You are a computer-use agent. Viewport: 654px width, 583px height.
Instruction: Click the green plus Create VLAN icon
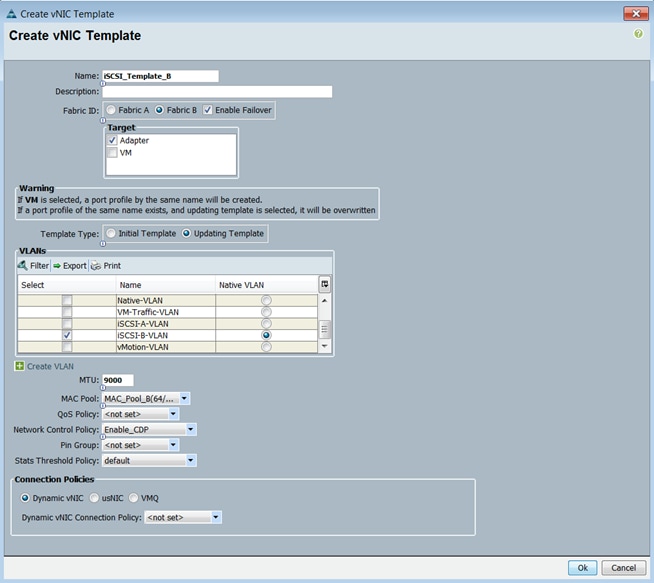(19, 366)
